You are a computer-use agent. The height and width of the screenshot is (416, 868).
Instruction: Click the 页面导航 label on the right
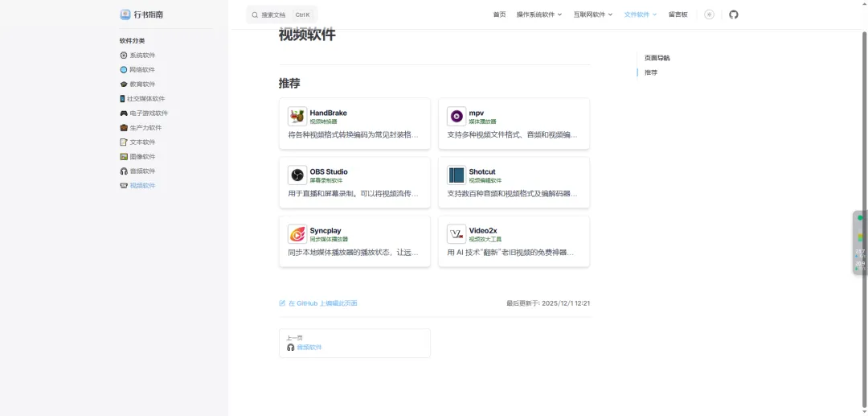click(x=657, y=58)
